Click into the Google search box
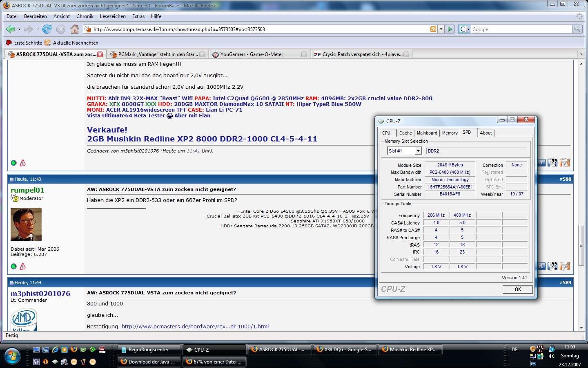Viewport: 588px width, 368px height. click(521, 29)
